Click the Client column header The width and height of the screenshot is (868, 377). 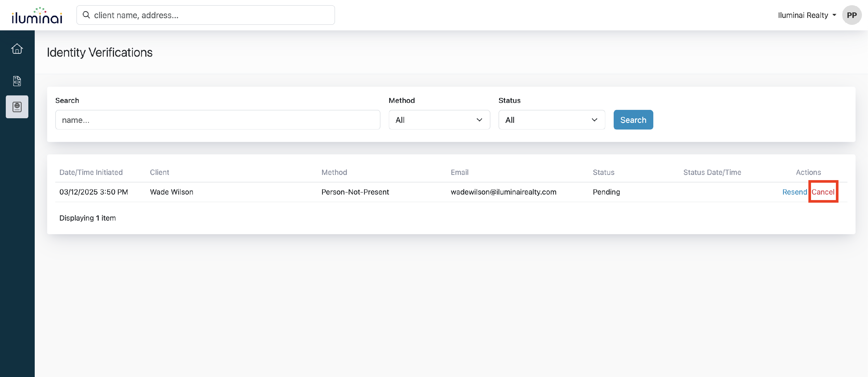click(159, 172)
